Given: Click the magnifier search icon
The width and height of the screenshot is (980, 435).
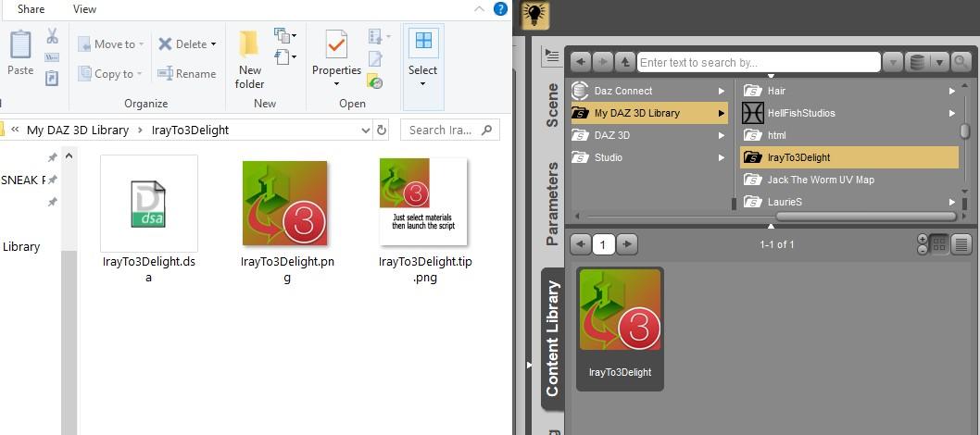Looking at the screenshot, I should [x=960, y=62].
